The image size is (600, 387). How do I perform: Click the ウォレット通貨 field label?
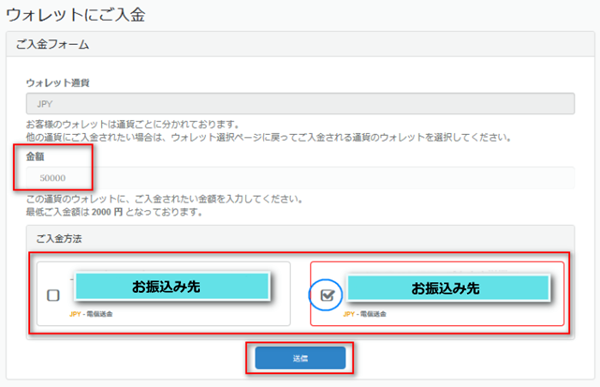point(58,83)
